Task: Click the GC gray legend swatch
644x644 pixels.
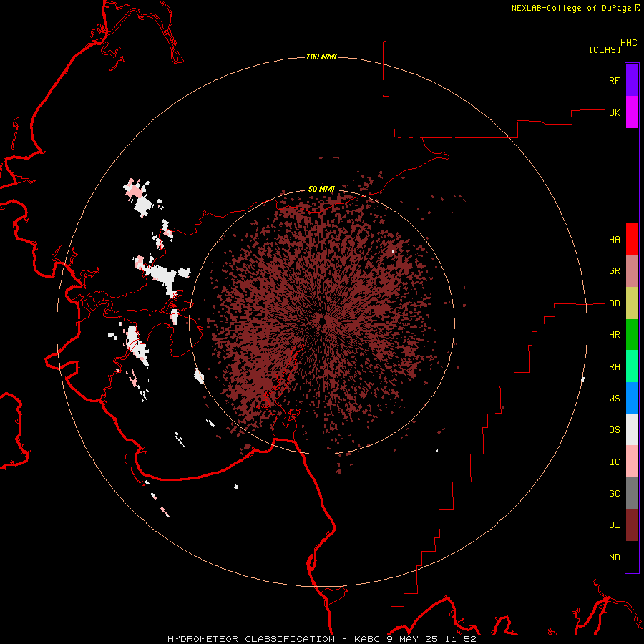Action: 632,493
